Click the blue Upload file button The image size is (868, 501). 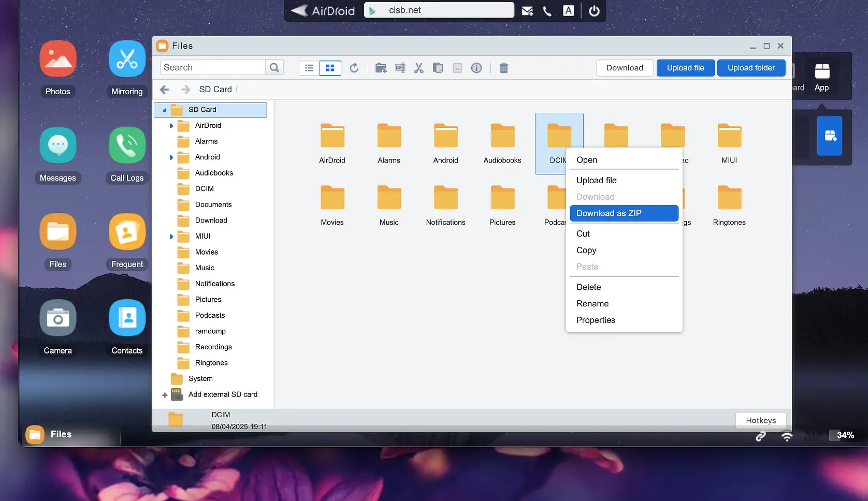point(686,68)
